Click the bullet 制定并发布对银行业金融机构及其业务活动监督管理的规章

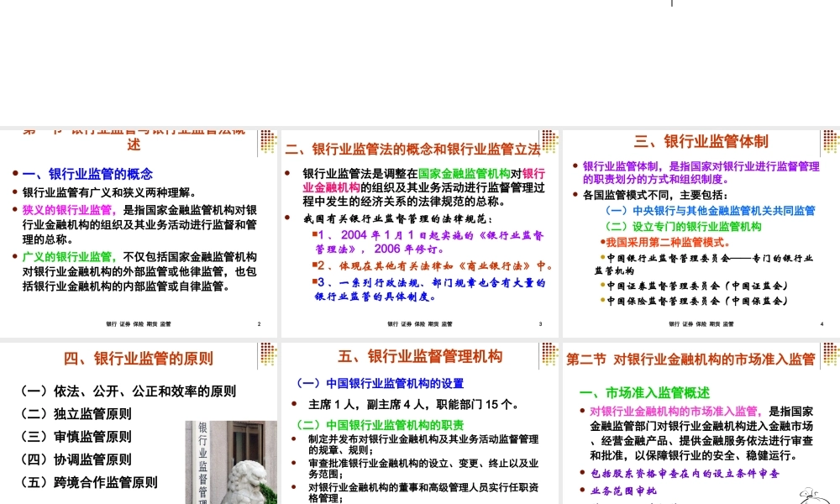coord(423,444)
